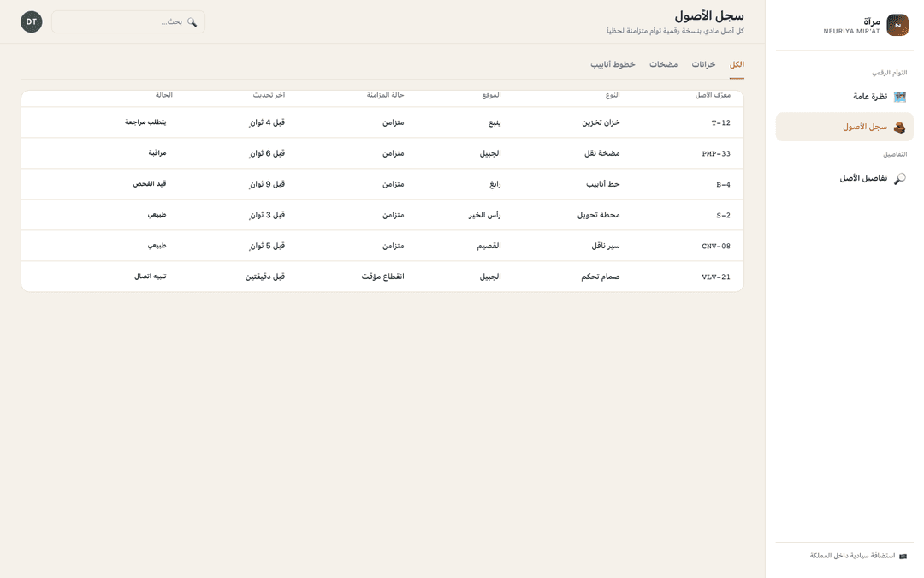Click the search magnifier icon

(x=192, y=21)
